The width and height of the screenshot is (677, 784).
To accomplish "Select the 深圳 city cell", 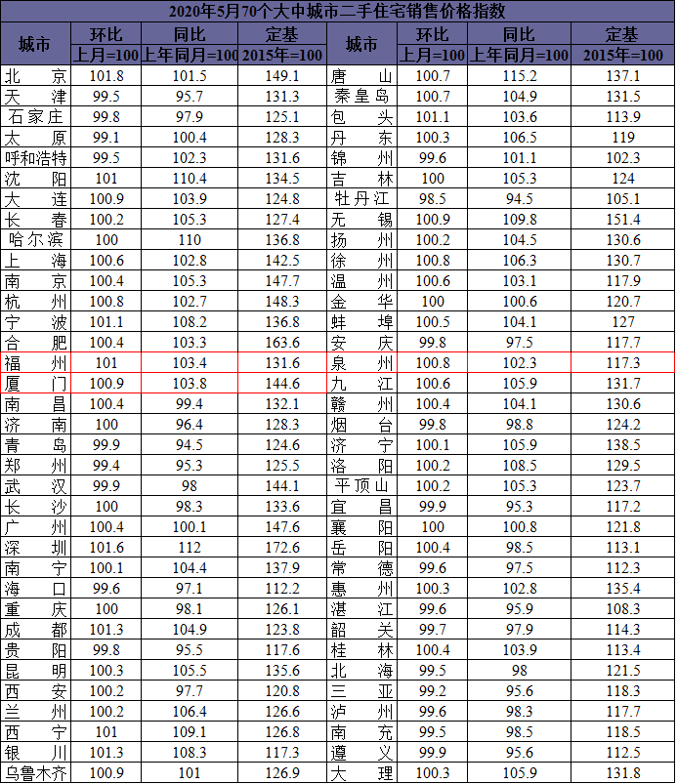I will click(x=35, y=548).
